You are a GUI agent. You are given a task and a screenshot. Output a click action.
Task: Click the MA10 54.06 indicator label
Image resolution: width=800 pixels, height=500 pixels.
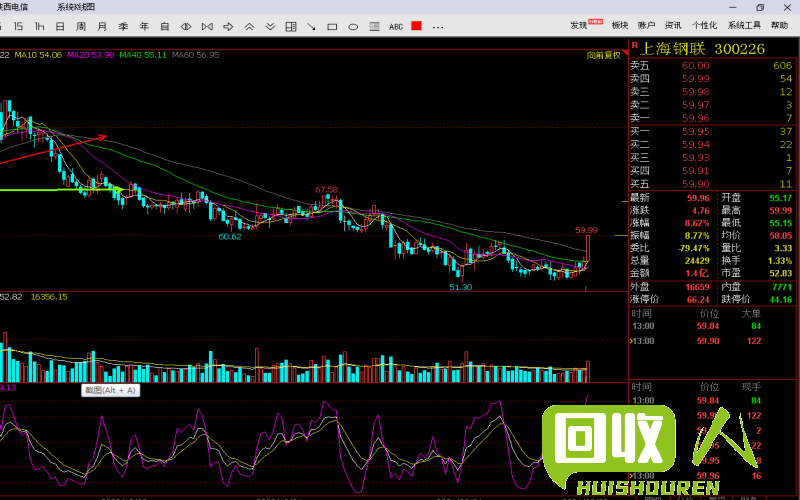[x=38, y=55]
